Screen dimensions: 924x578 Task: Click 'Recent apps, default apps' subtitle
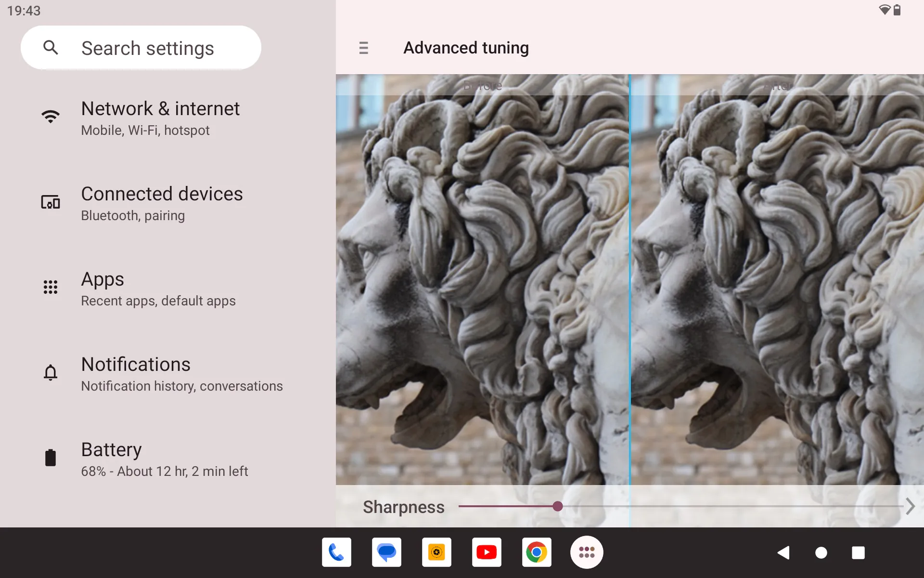[x=158, y=301]
